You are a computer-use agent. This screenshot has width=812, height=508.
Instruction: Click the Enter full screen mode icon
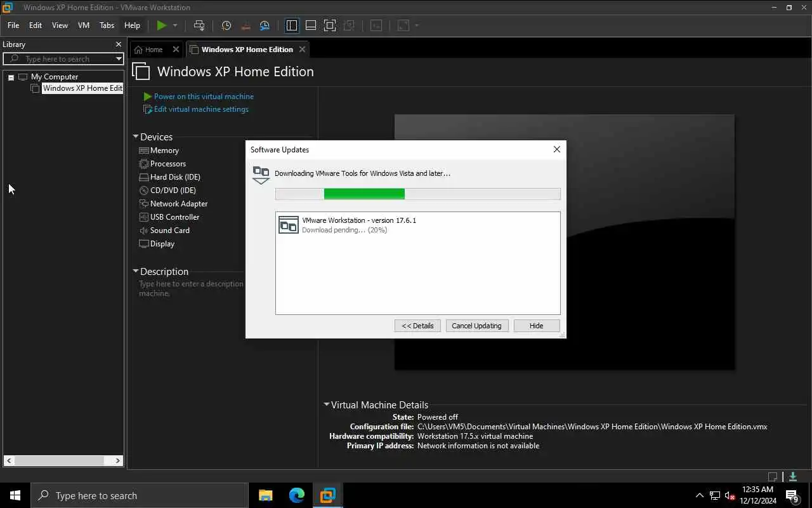tap(330, 25)
